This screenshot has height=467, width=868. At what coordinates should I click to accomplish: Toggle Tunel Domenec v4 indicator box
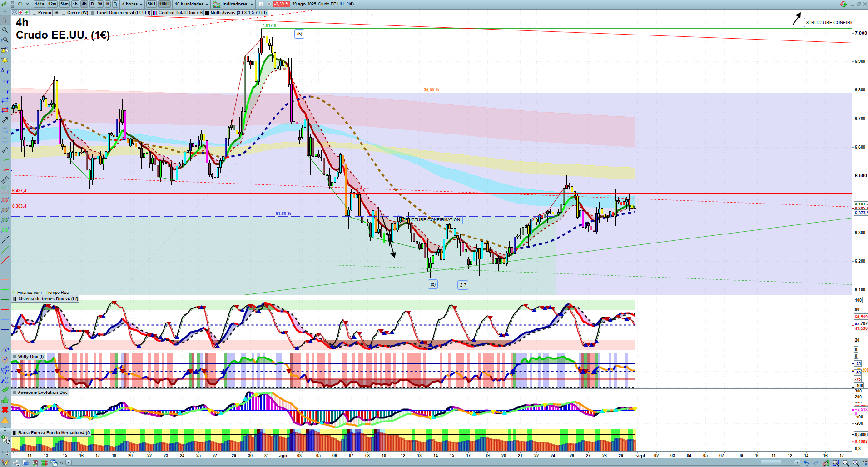93,13
